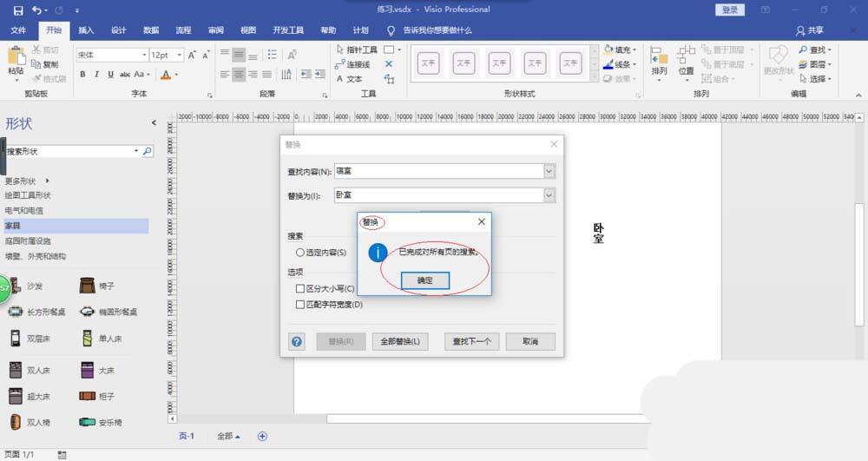The height and width of the screenshot is (461, 868).
Task: Click the Chair shape in stencil
Action: coord(97,286)
